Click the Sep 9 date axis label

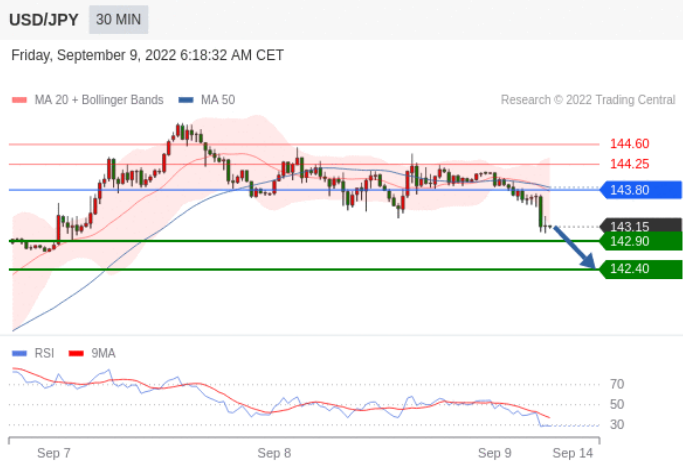tap(494, 453)
